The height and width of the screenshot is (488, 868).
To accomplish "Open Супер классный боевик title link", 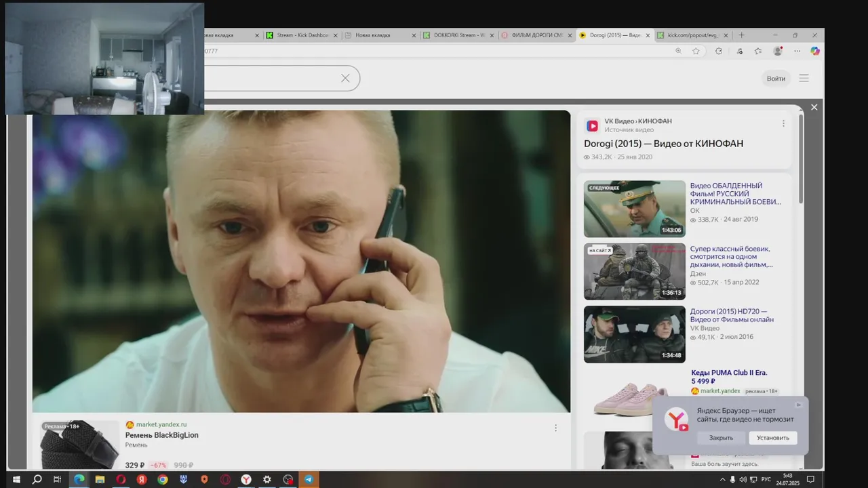I will pos(732,257).
